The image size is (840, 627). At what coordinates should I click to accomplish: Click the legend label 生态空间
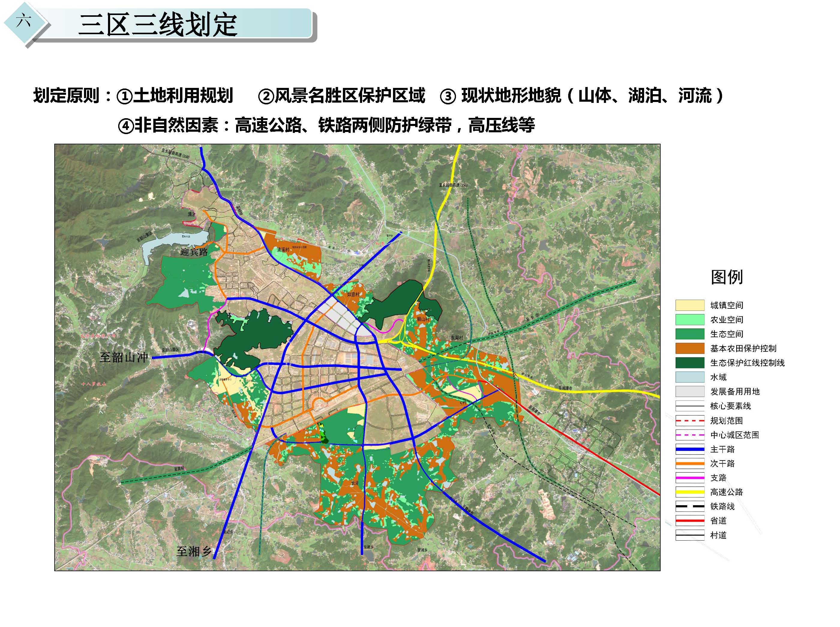727,334
